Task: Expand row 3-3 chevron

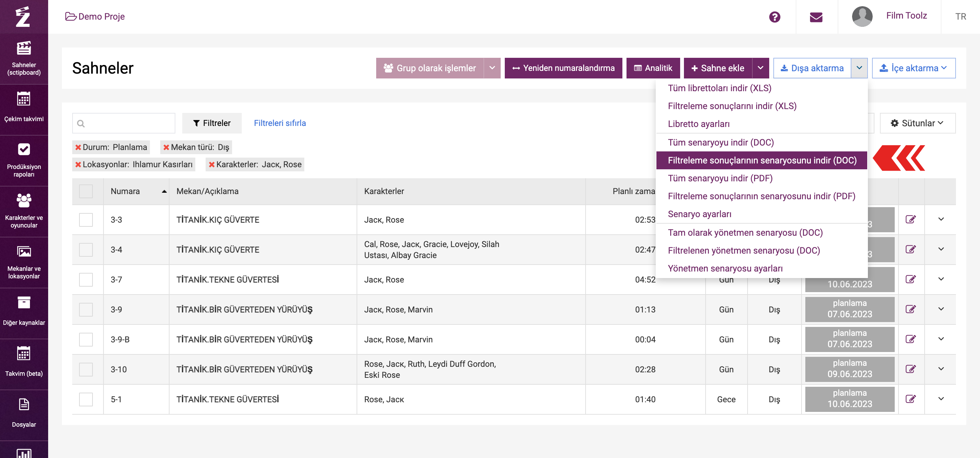Action: coord(941,219)
